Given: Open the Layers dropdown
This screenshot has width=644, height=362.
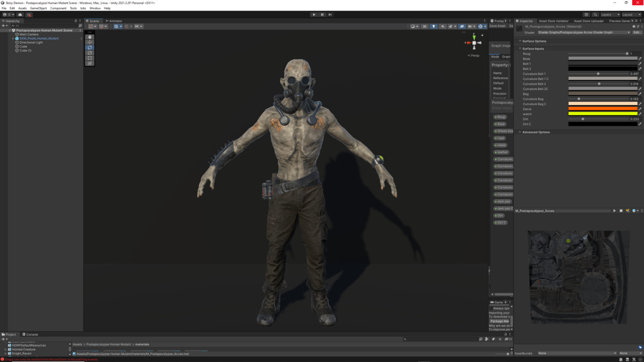Looking at the screenshot, I should 610,14.
